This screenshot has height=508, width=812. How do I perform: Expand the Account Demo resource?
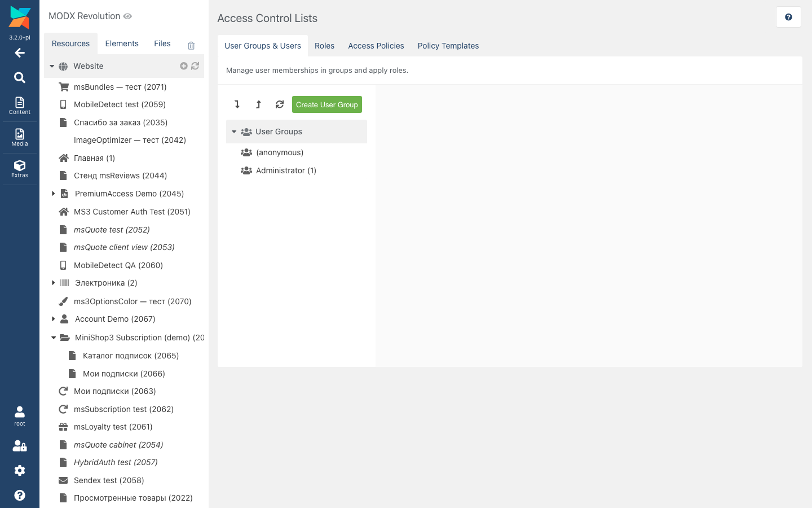pyautogui.click(x=54, y=319)
